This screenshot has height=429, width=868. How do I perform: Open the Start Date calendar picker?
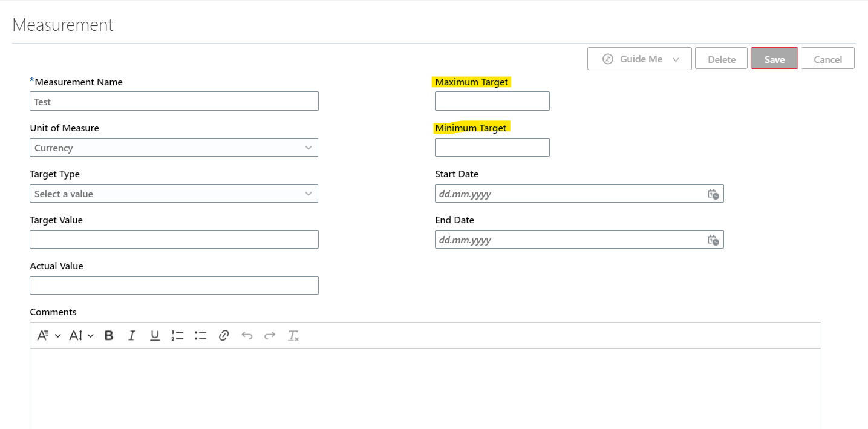click(713, 194)
